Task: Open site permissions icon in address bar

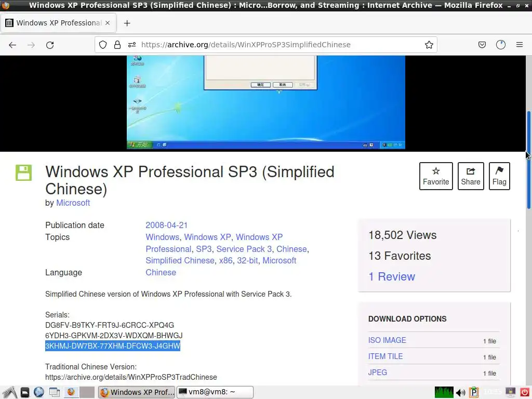Action: (x=132, y=45)
